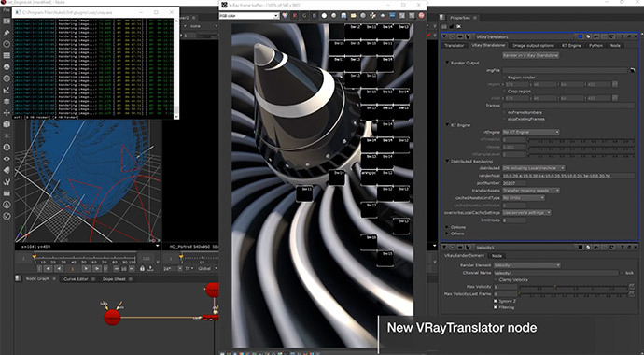Click the globe icon on VRayTranslator1 header
The width and height of the screenshot is (644, 355).
[x=589, y=37]
